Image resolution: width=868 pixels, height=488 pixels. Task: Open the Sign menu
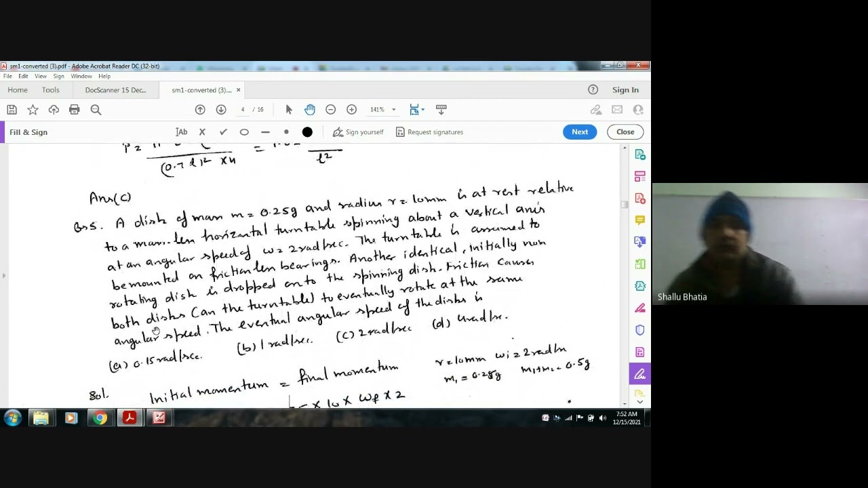59,77
